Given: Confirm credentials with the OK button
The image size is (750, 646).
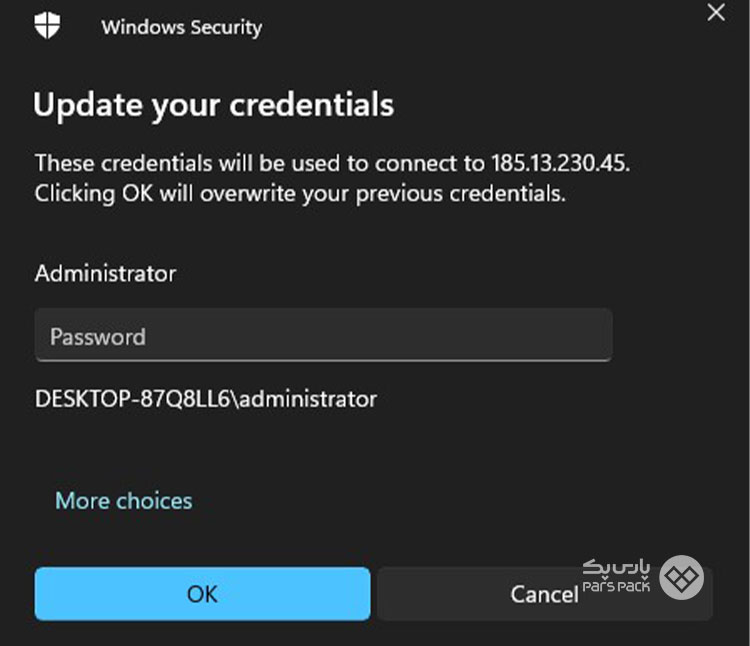Looking at the screenshot, I should (x=202, y=594).
